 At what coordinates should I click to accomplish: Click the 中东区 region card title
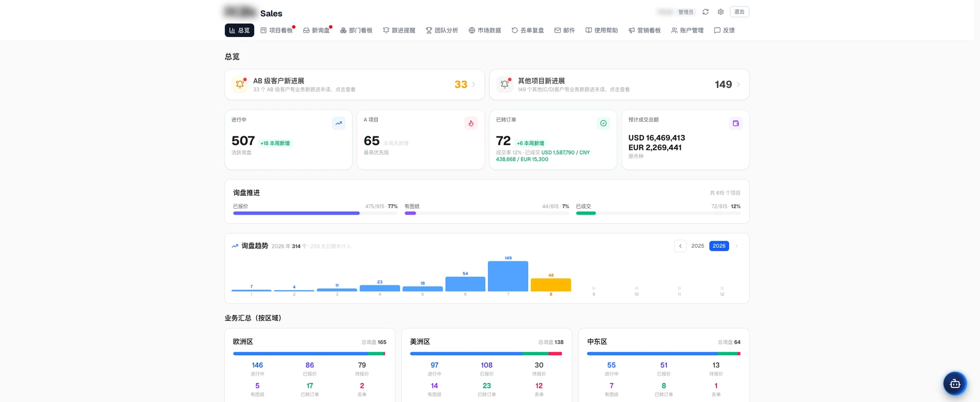(597, 342)
